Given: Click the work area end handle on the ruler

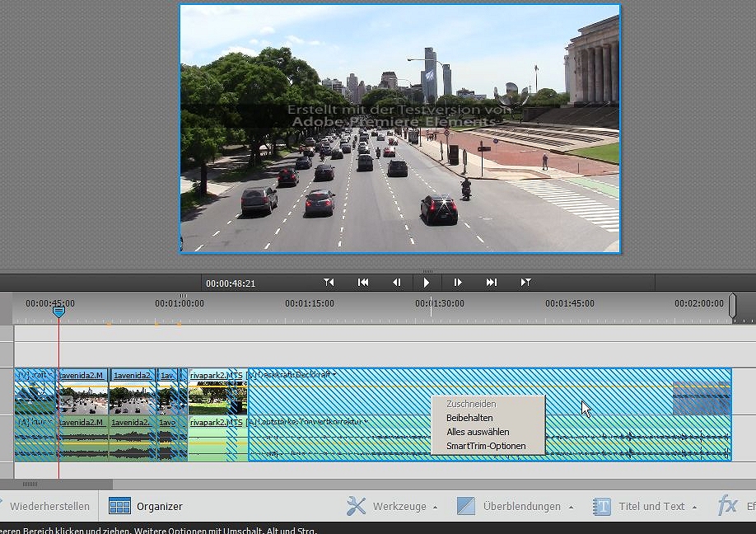Looking at the screenshot, I should tap(732, 307).
